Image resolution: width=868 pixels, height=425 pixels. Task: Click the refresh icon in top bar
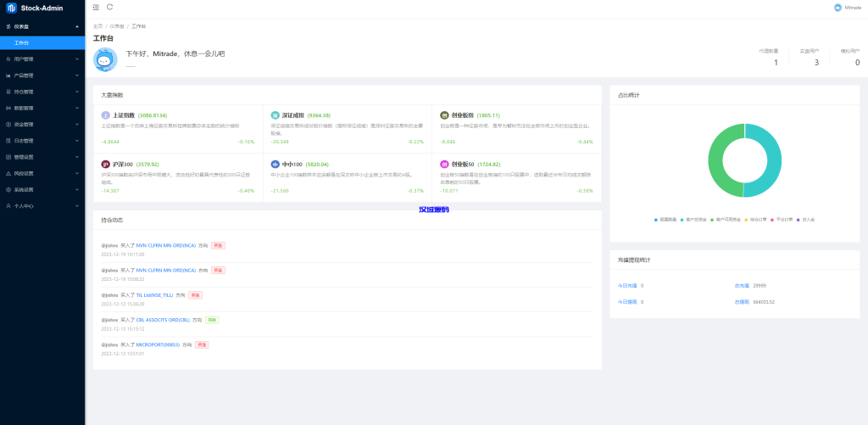point(109,7)
